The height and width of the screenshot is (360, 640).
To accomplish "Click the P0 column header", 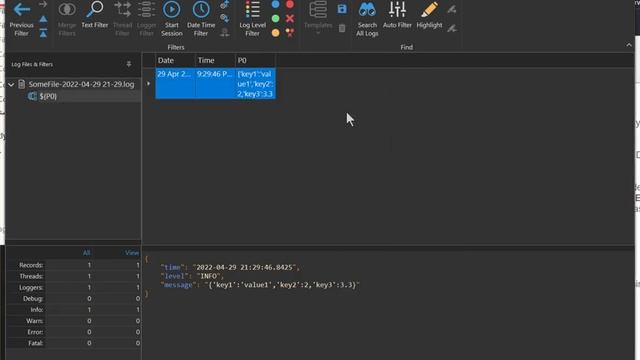I will pyautogui.click(x=255, y=60).
